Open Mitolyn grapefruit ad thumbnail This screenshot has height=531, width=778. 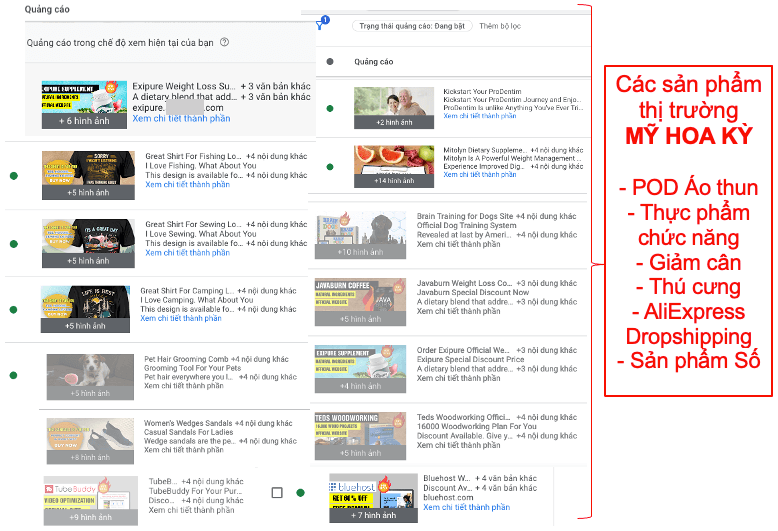click(x=394, y=166)
